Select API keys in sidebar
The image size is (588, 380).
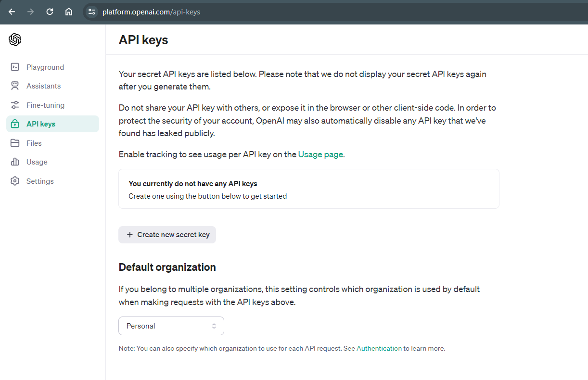52,124
